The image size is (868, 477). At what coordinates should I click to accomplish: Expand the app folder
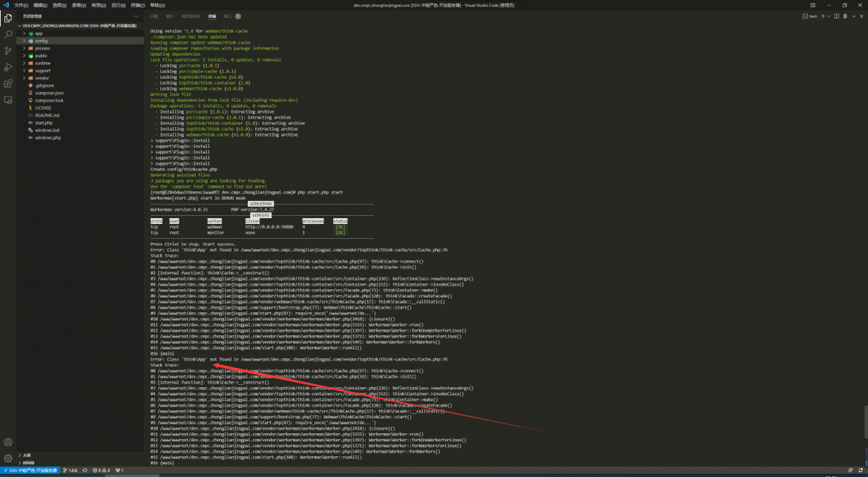(80, 33)
